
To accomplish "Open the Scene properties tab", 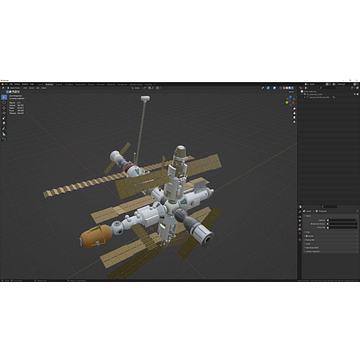I will (x=300, y=229).
